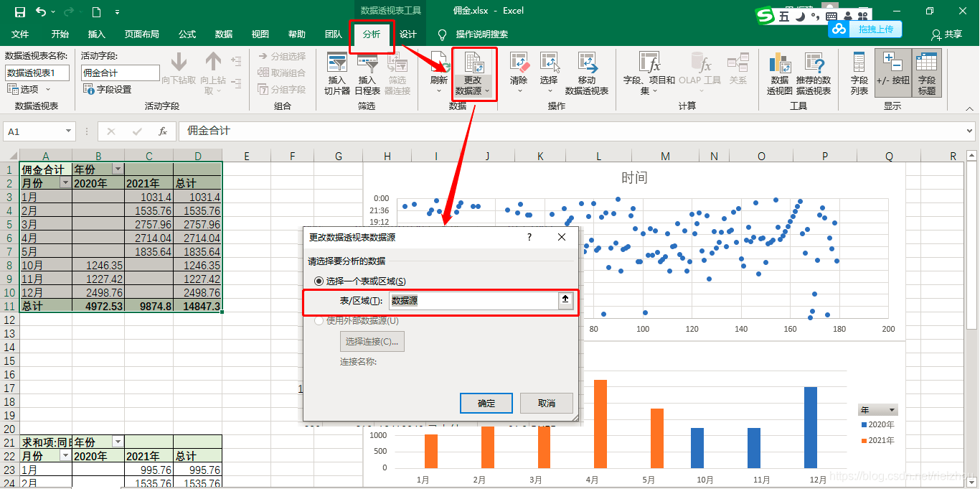
Task: Toggle 字段标题 visibility off
Action: coord(926,72)
